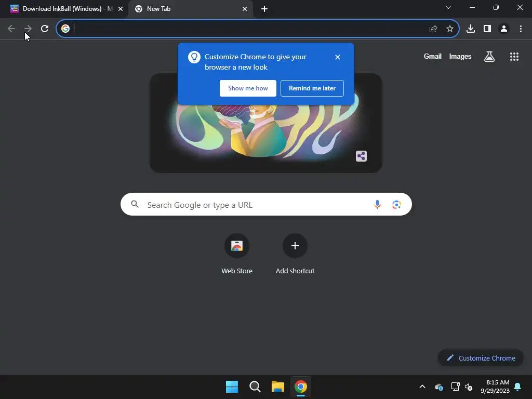Image resolution: width=532 pixels, height=399 pixels.
Task: Reload the current page
Action: click(x=45, y=29)
